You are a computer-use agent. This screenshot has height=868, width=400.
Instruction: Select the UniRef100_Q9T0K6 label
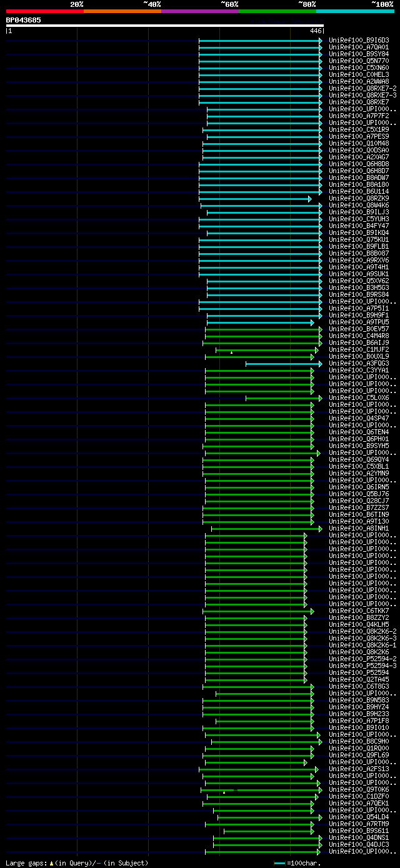(359, 790)
